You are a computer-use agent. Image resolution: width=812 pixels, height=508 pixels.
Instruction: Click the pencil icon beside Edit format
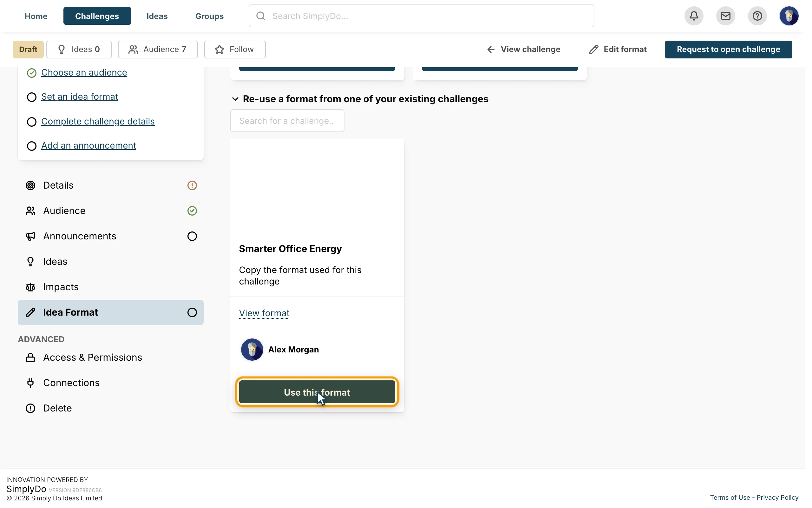[593, 50]
